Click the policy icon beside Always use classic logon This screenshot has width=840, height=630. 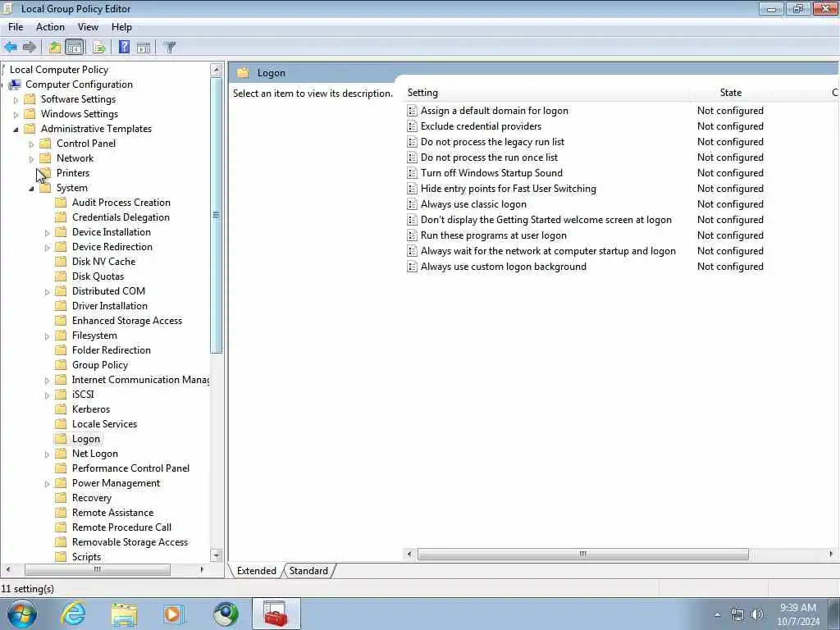pos(412,204)
